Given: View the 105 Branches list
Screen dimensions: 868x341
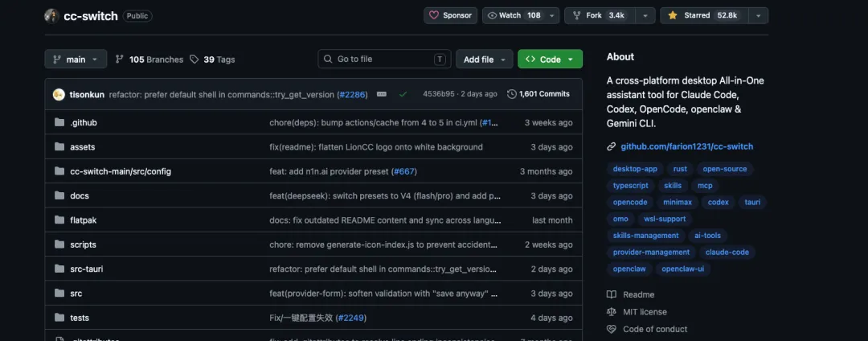Looking at the screenshot, I should tap(149, 60).
